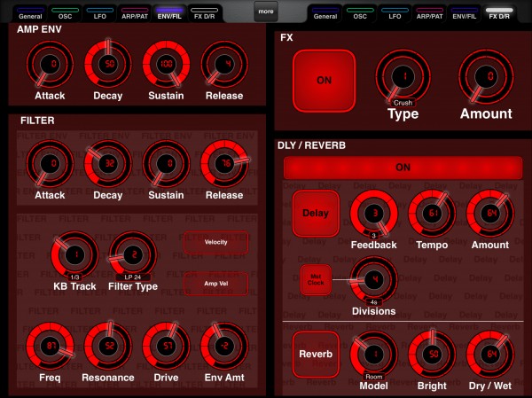Click the Crush value under FX Type
532x398 pixels.
tap(403, 103)
